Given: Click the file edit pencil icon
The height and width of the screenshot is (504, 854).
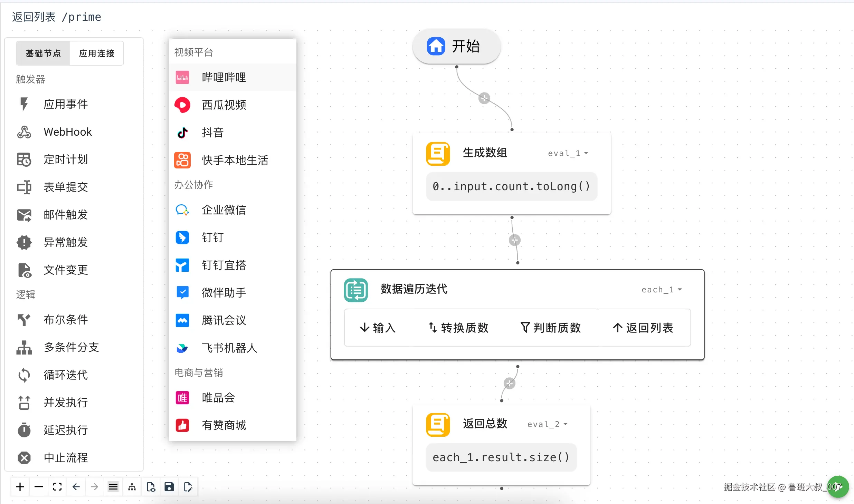Looking at the screenshot, I should (x=188, y=487).
